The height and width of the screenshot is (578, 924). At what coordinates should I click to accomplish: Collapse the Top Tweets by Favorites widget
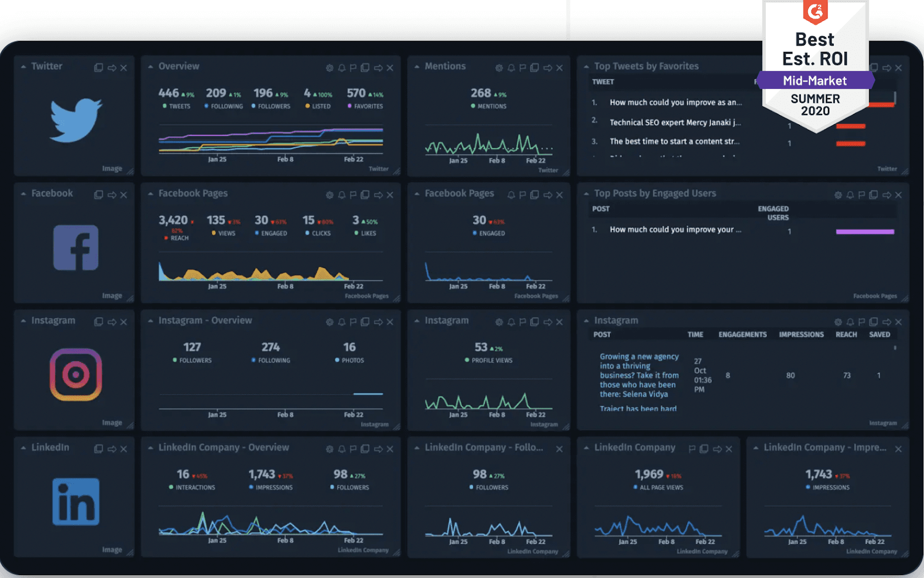[586, 67]
